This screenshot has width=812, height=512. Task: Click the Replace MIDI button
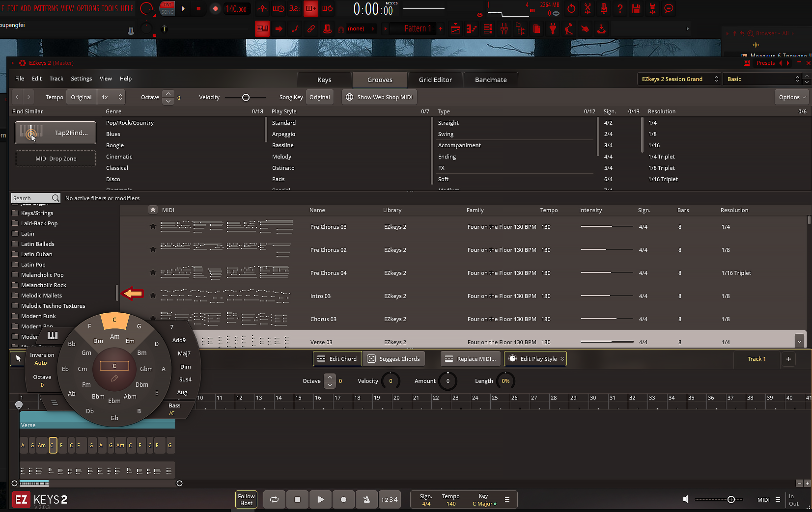pos(471,359)
